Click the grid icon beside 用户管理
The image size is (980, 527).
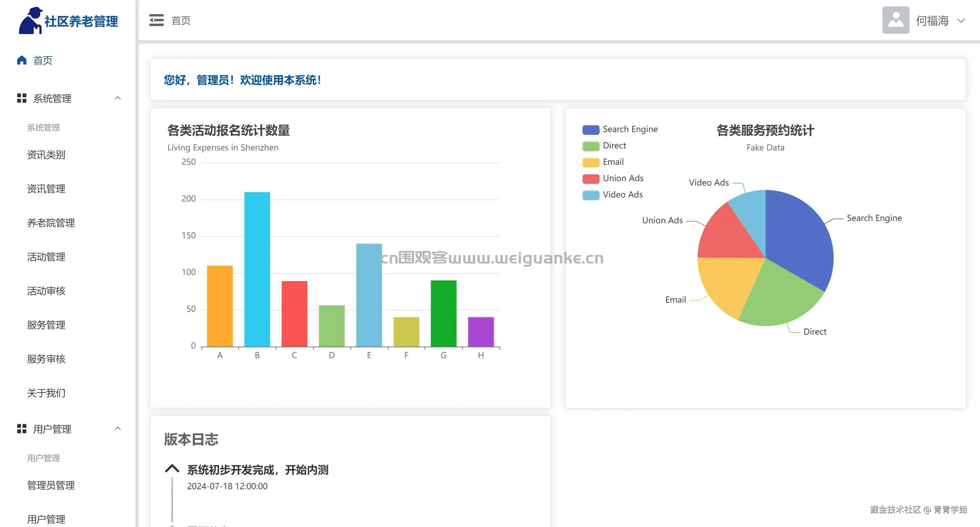coord(22,429)
